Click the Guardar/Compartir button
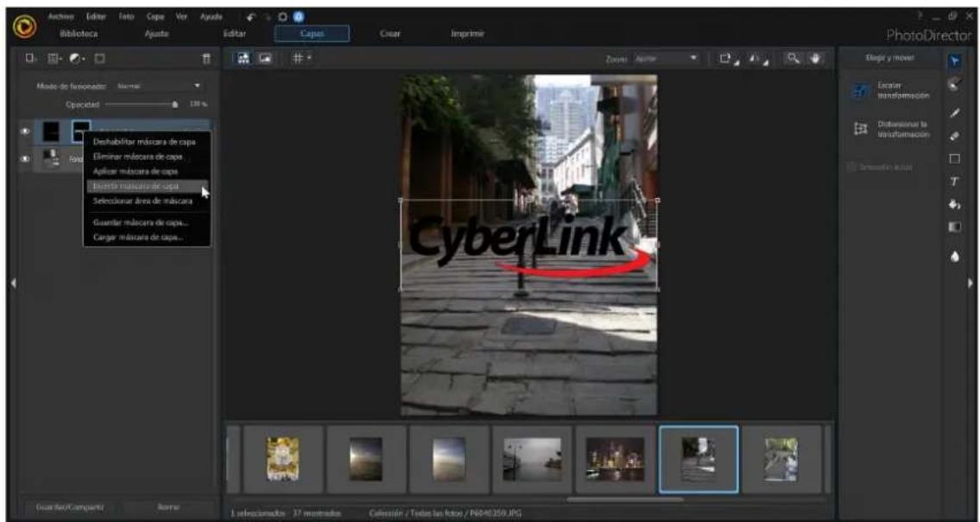This screenshot has height=522, width=980. [70, 507]
